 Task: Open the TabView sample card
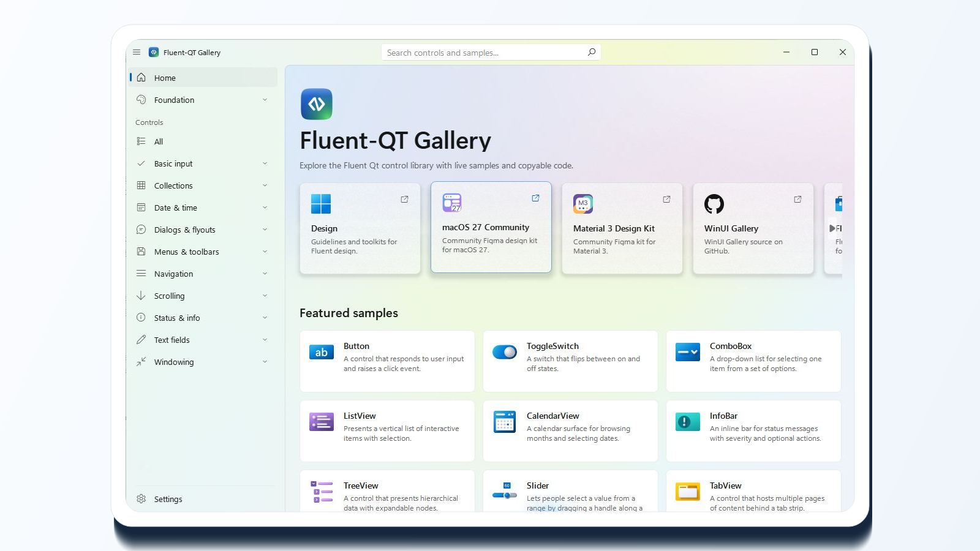(753, 491)
